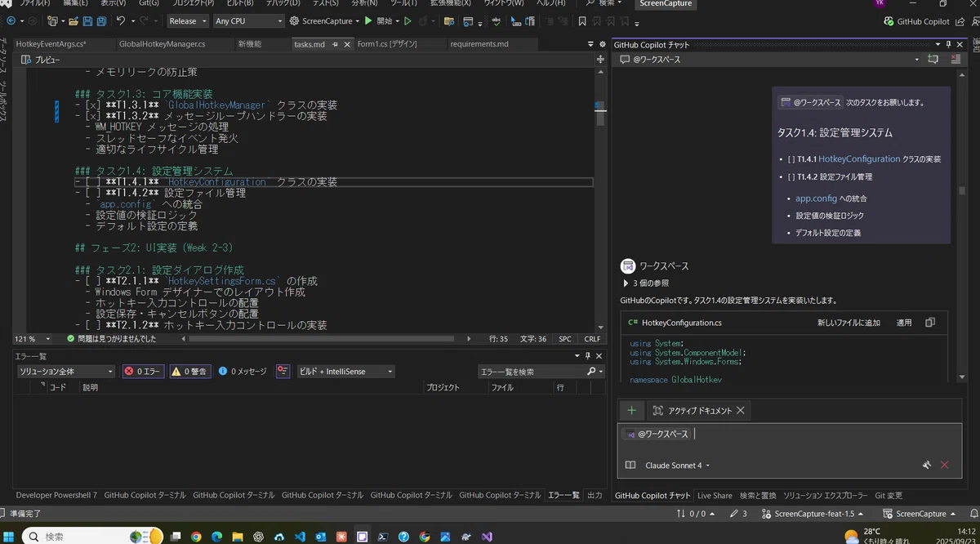Viewport: 980px width, 544px height.
Task: Click the red clear chat list icon
Action: point(956,60)
